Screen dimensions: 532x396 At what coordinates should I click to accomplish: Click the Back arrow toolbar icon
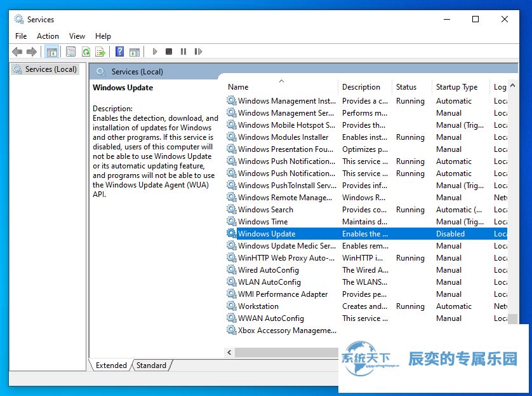coord(17,51)
